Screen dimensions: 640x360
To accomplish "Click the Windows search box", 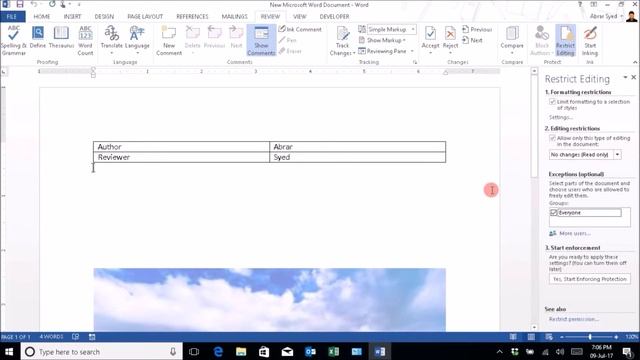I will 101,351.
